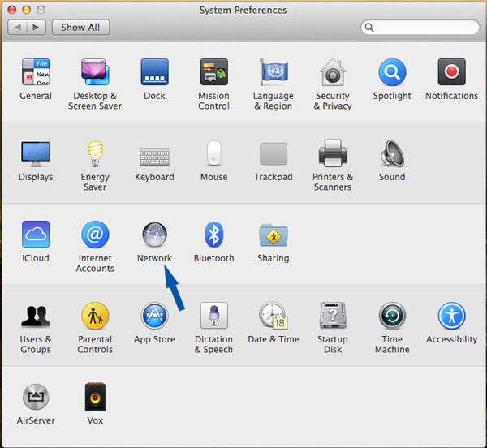
Task: Open Parental Controls preferences
Action: 95,316
